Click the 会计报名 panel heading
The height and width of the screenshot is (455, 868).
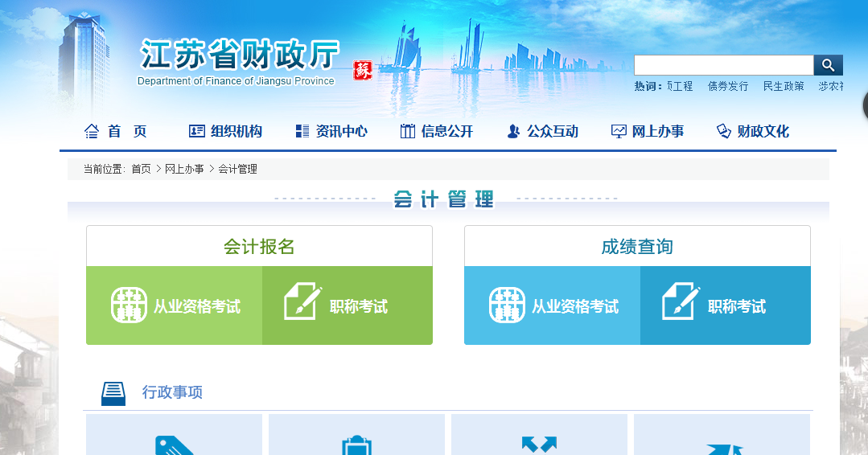click(259, 247)
